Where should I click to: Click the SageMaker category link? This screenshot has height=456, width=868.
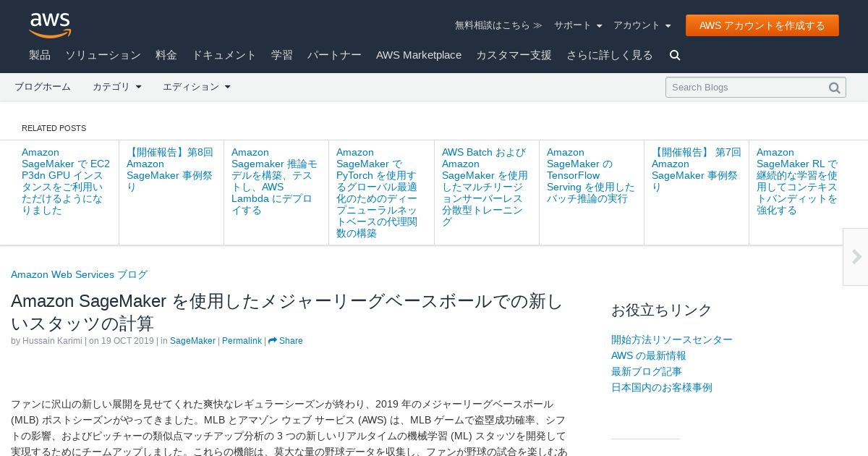192,341
